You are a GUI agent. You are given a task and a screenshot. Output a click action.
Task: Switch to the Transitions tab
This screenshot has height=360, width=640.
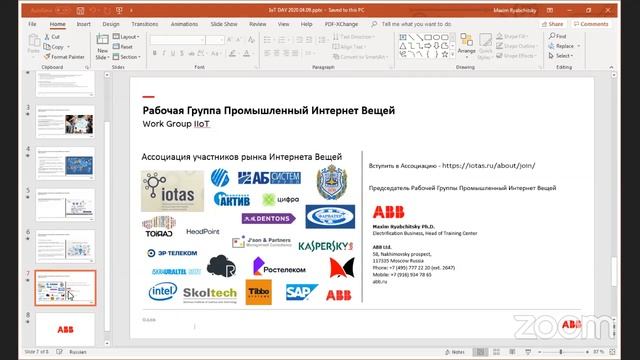144,24
